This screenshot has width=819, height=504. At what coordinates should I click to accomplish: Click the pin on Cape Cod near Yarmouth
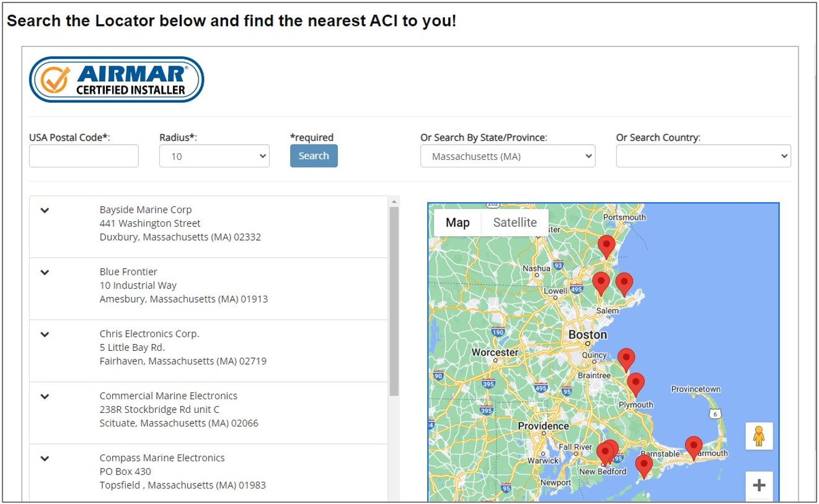(x=693, y=444)
